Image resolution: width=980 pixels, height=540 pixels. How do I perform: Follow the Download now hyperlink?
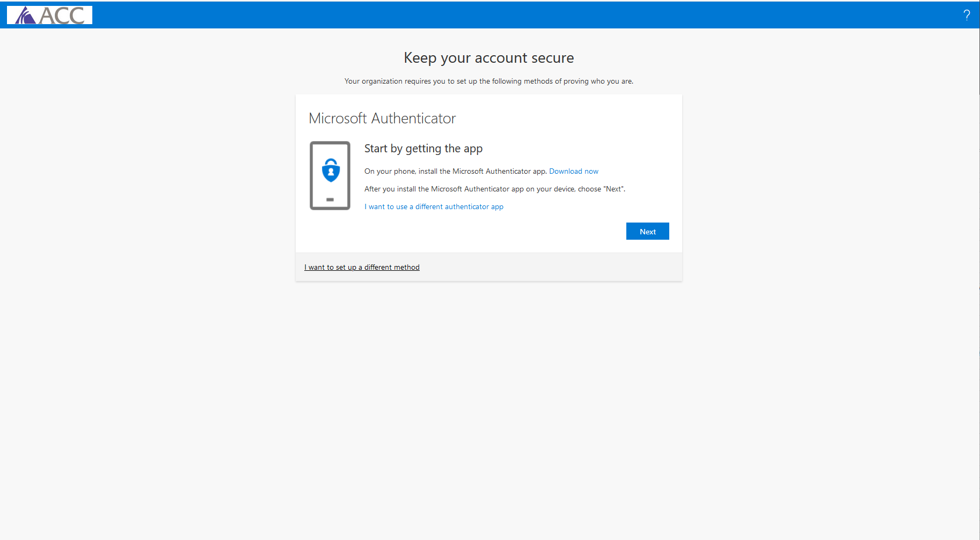click(573, 171)
